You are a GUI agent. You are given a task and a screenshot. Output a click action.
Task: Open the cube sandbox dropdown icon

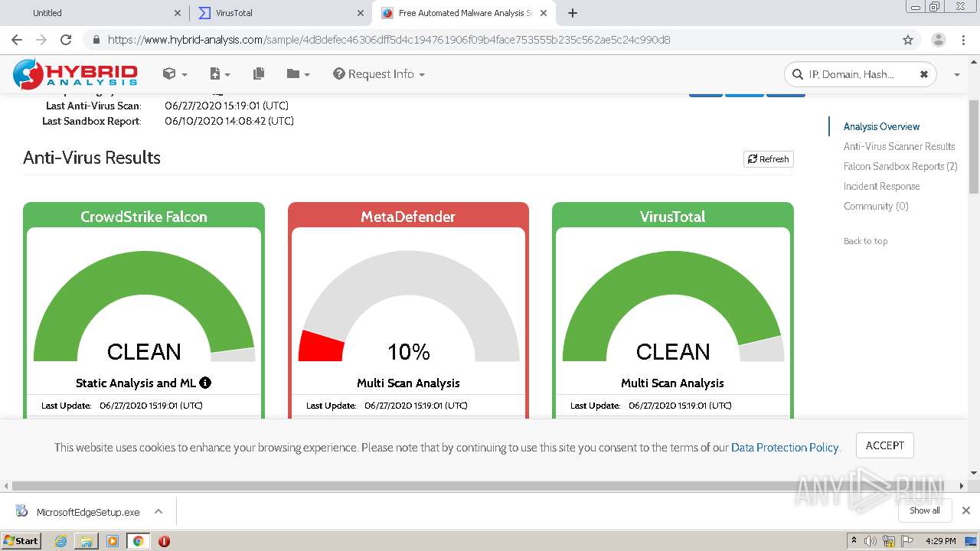point(175,73)
